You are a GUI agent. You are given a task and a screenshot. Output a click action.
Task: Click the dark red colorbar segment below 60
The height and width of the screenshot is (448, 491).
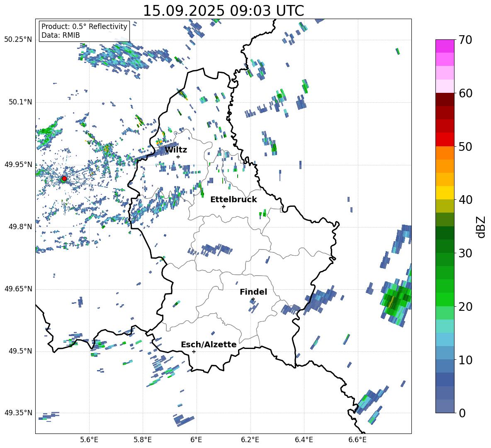445,99
